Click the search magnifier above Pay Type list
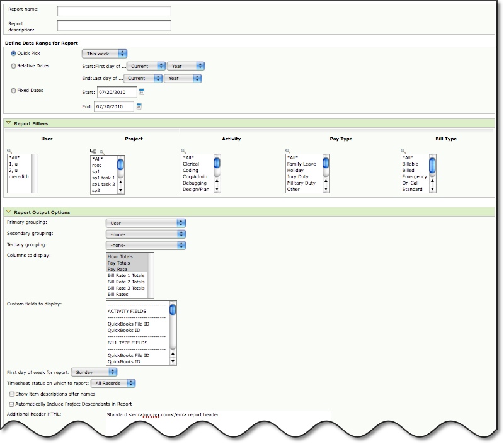The height and width of the screenshot is (444, 504). coord(288,151)
